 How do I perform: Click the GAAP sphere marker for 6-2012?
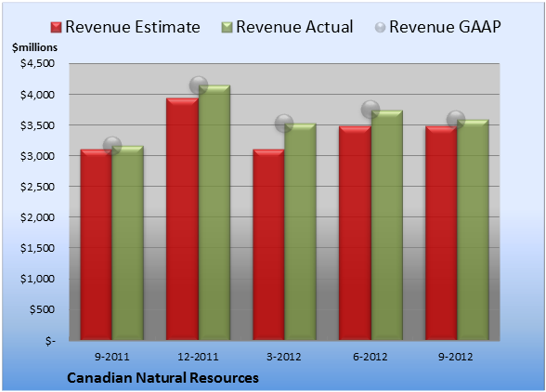tap(370, 110)
